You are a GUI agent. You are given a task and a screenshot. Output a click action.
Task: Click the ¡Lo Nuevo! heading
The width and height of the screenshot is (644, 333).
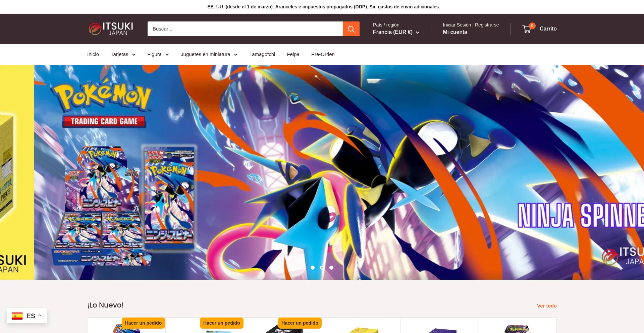pos(105,305)
